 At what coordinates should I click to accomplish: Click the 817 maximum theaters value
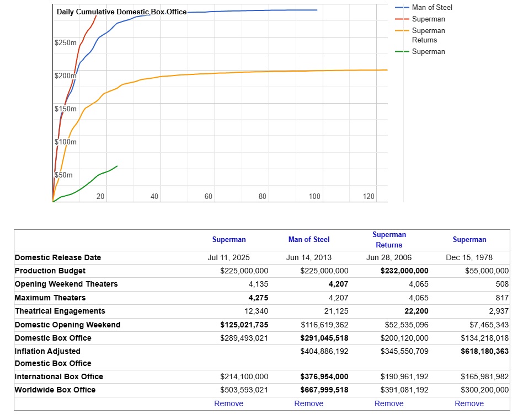click(x=502, y=298)
